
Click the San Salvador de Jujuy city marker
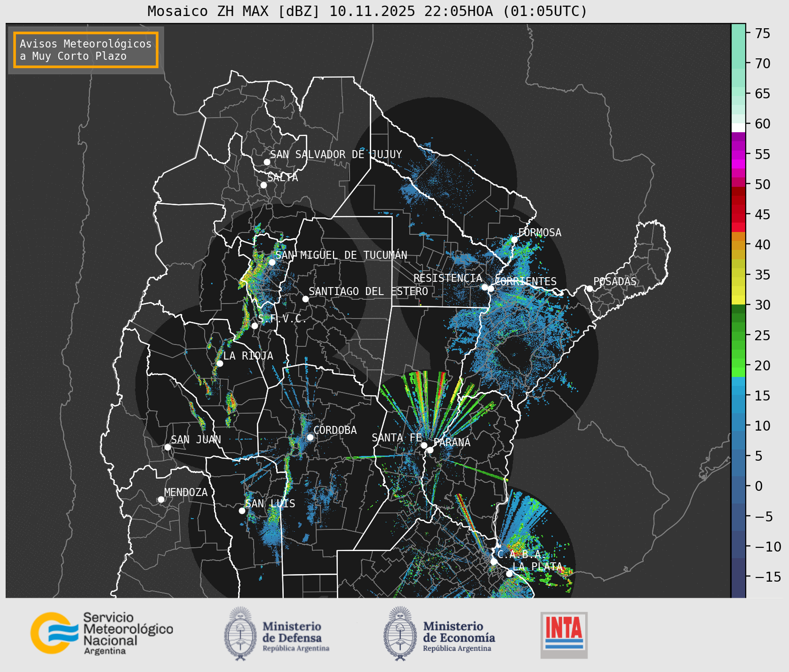click(267, 162)
